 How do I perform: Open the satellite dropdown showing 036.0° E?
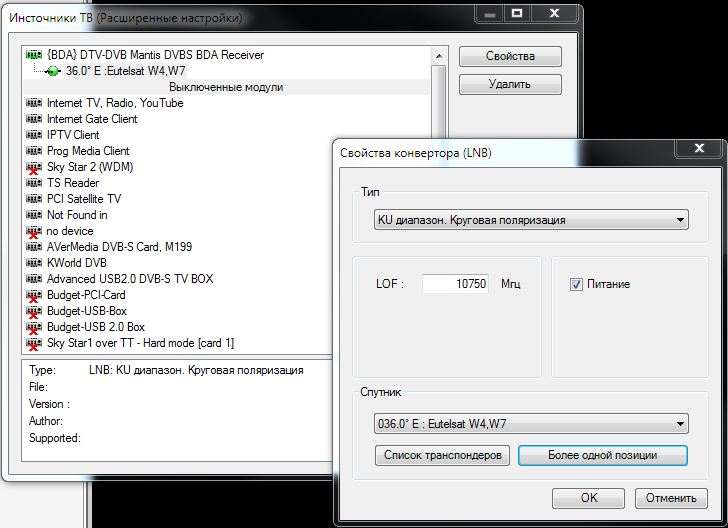pyautogui.click(x=525, y=424)
